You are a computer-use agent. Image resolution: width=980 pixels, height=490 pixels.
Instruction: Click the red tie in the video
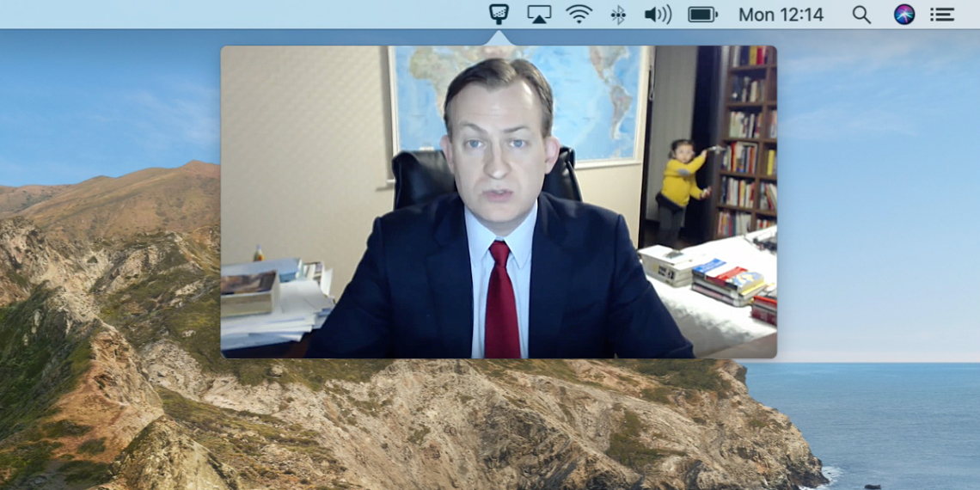point(501,301)
